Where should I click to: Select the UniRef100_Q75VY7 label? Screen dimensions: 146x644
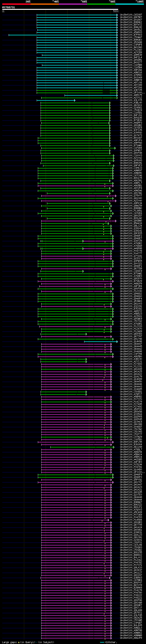[131, 196]
